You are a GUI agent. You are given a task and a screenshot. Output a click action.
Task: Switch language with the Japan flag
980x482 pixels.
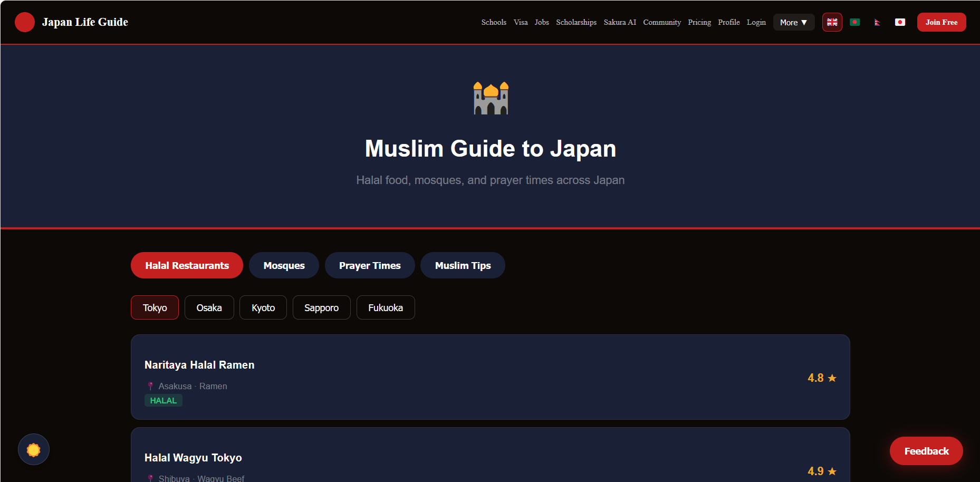[900, 22]
